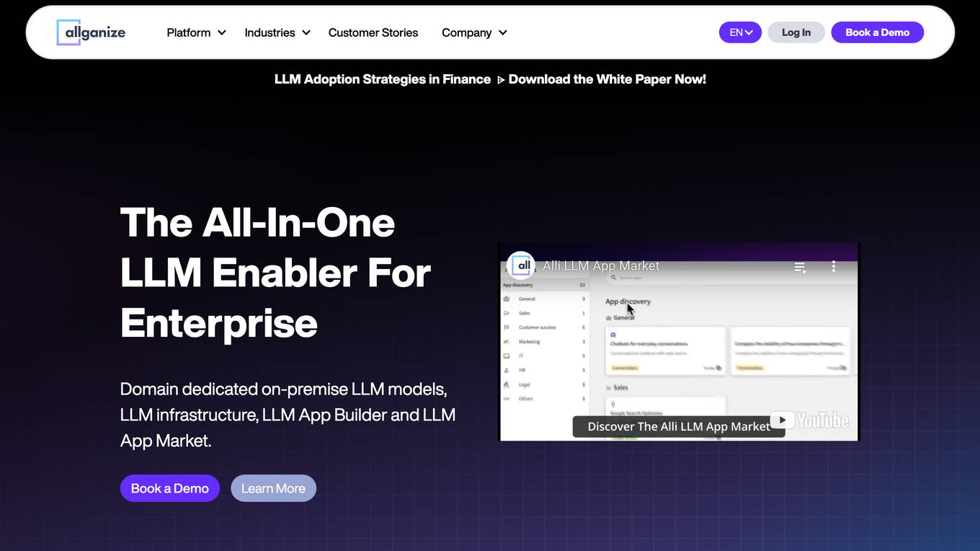Click Download the White Paper Now
The width and height of the screenshot is (980, 551).
pos(607,79)
